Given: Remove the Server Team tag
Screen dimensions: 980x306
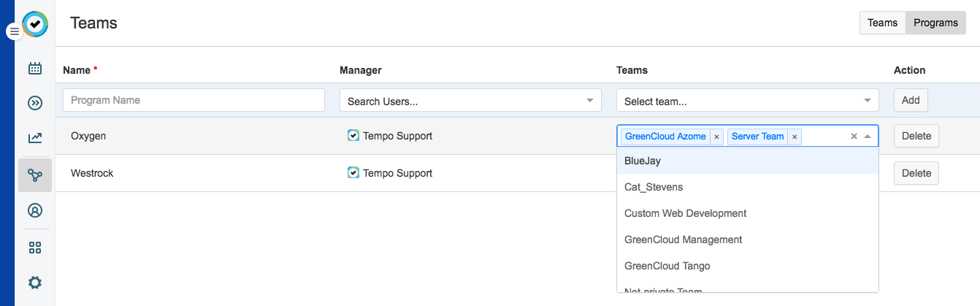Looking at the screenshot, I should pyautogui.click(x=795, y=137).
